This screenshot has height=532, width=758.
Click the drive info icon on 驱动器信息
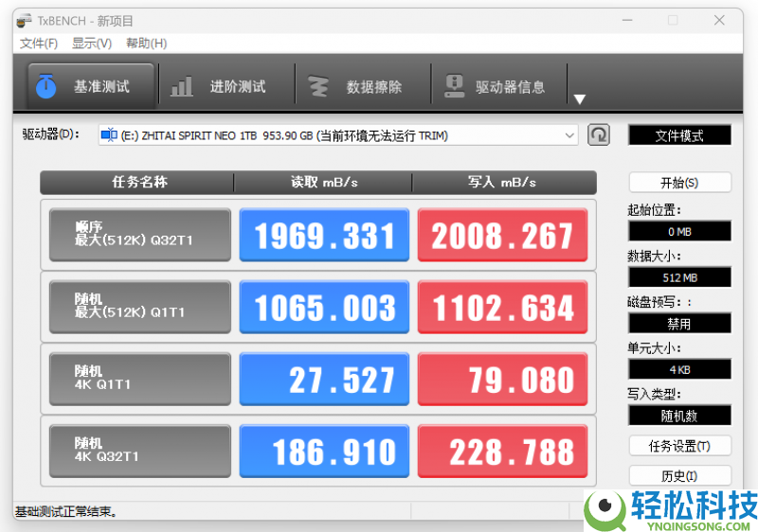pos(455,86)
